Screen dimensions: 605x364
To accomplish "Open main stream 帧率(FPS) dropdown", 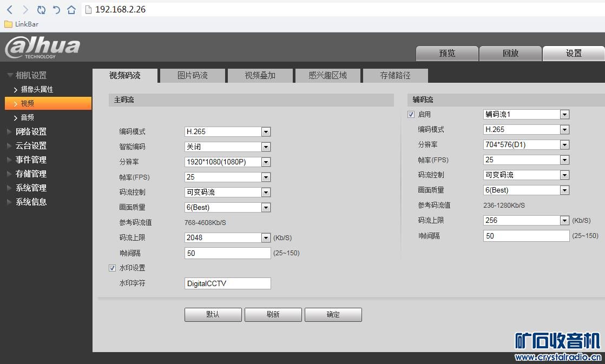I will coord(228,177).
